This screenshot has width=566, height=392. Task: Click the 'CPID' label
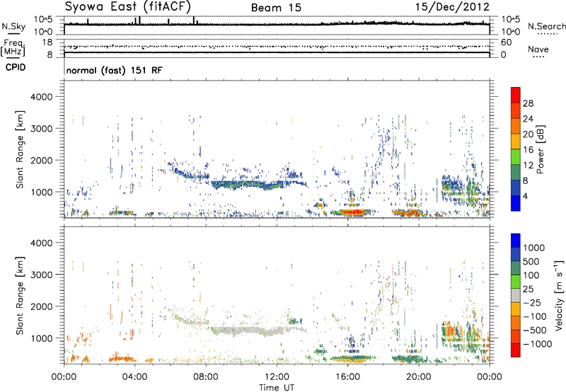pos(16,67)
